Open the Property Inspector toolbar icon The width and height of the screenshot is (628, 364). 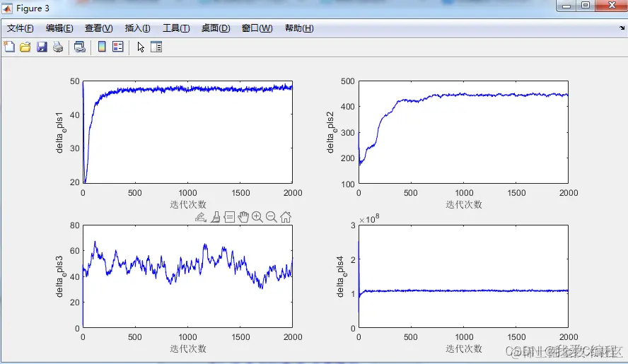156,47
